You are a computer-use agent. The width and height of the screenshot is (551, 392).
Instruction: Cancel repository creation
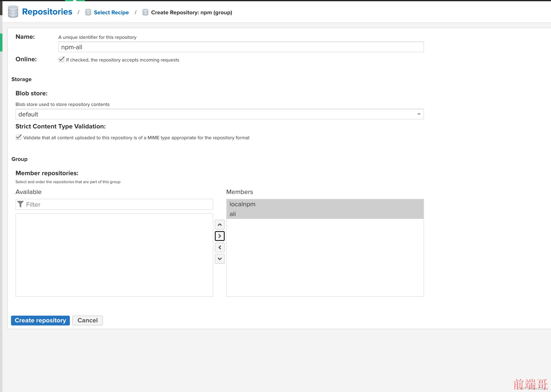(x=87, y=321)
